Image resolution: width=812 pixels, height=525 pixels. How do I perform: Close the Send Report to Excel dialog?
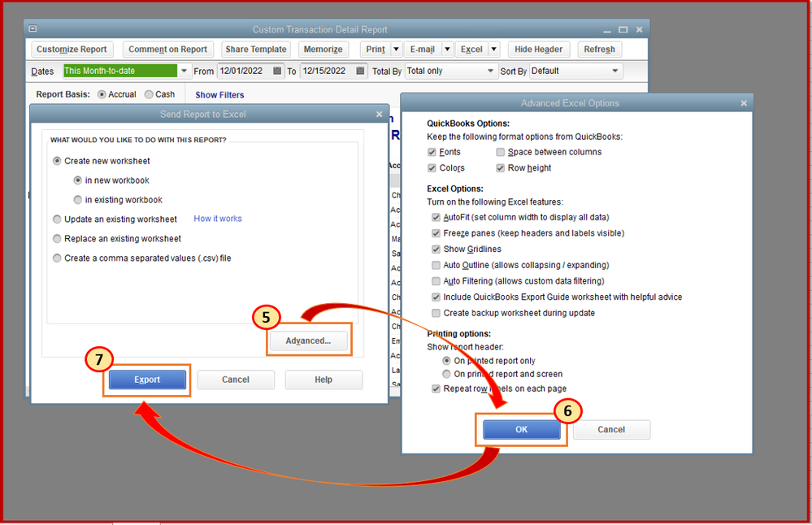point(379,114)
